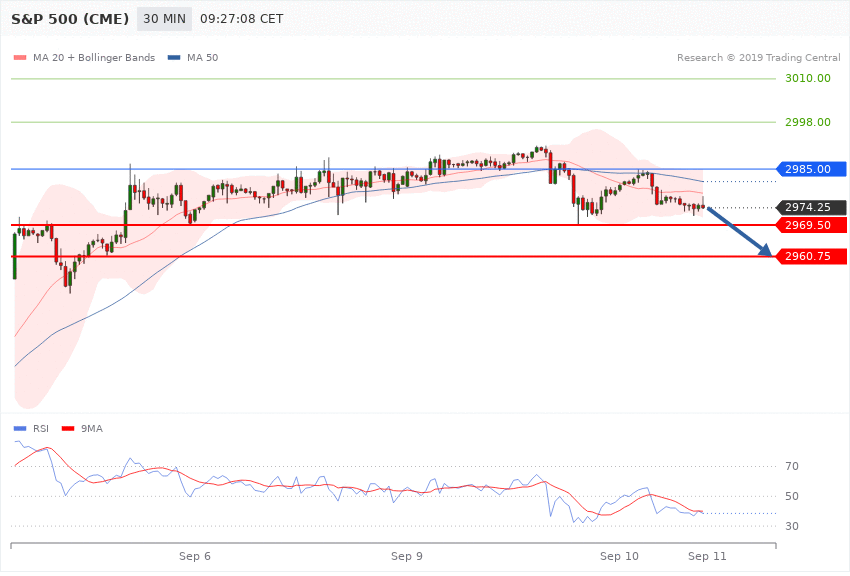Click the 2960.75 red target price tag
Viewport: 850px width, 576px height.
[x=812, y=256]
